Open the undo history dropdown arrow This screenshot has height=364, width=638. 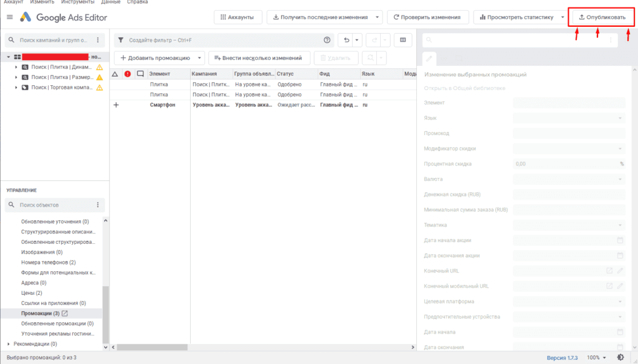click(357, 40)
